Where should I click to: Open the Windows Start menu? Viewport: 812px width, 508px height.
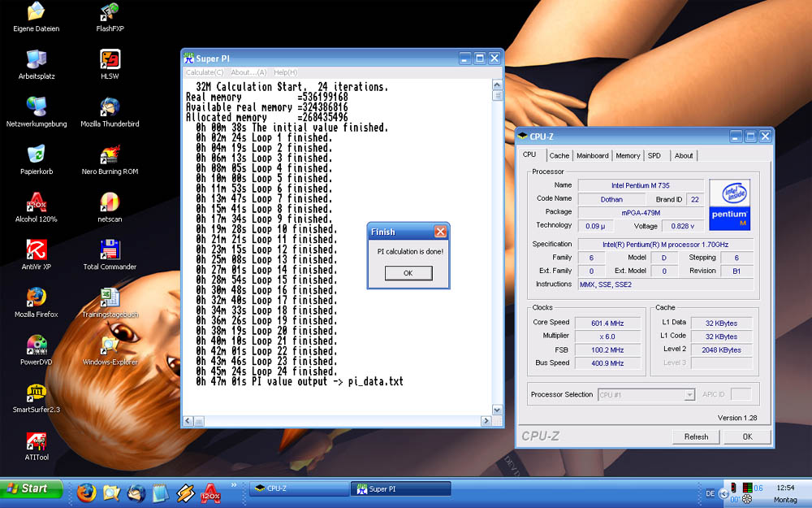pos(32,488)
